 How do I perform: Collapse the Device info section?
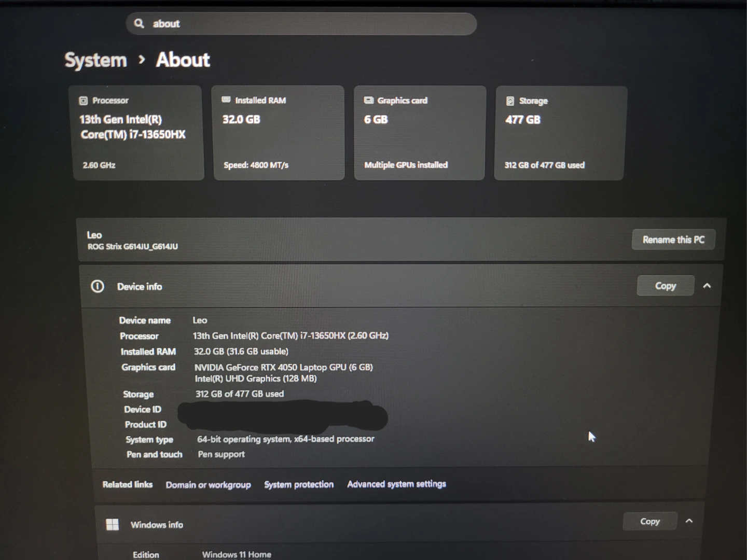point(707,286)
